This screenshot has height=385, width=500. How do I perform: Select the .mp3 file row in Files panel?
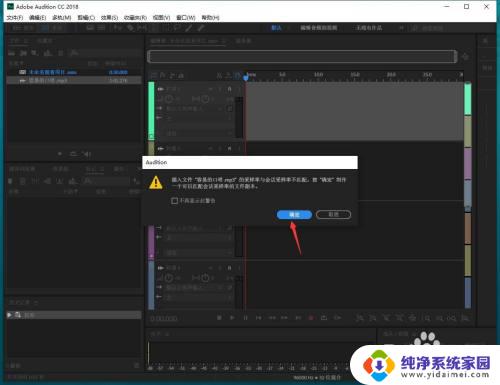click(x=74, y=80)
